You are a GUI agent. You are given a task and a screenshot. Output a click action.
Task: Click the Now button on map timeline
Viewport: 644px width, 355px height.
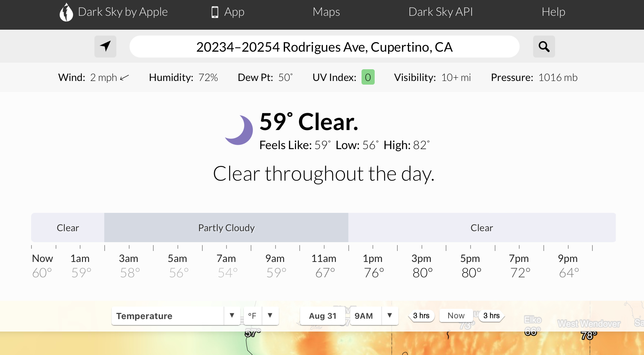tap(456, 315)
